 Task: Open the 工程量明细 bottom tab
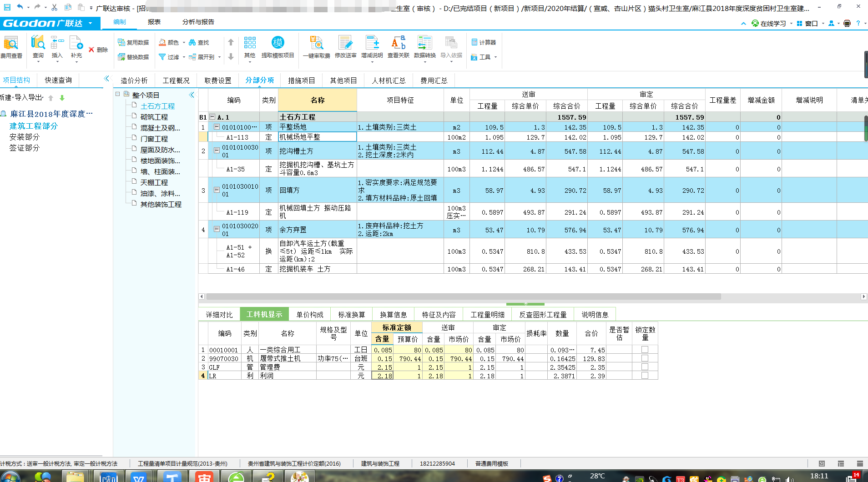[x=488, y=315]
